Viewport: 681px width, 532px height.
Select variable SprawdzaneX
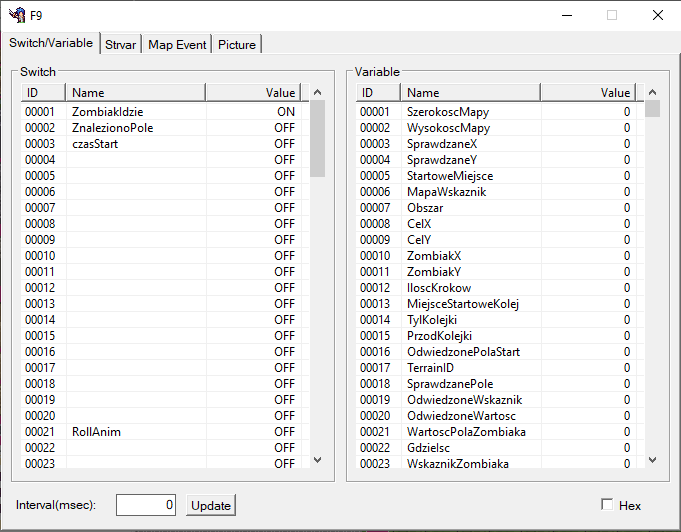coord(500,144)
